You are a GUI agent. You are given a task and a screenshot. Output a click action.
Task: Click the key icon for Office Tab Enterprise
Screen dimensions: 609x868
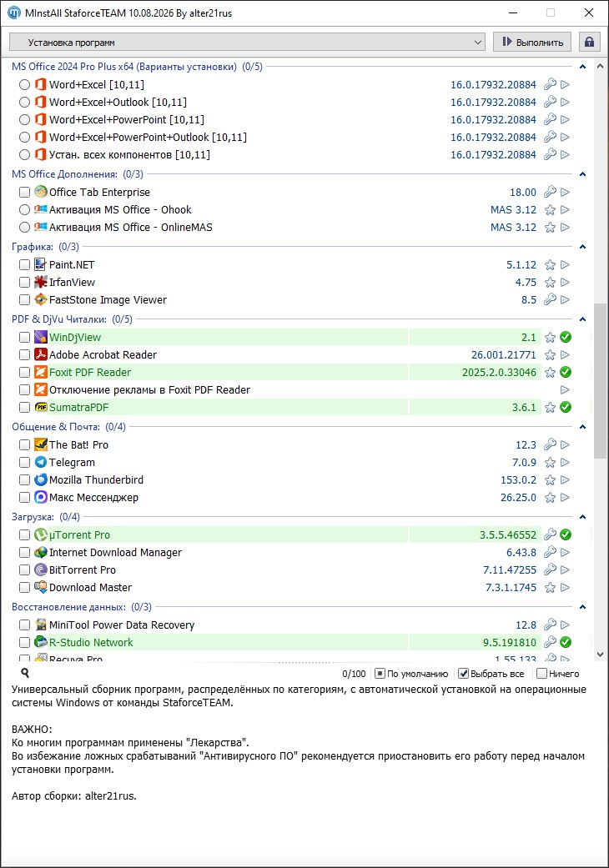pyautogui.click(x=550, y=192)
